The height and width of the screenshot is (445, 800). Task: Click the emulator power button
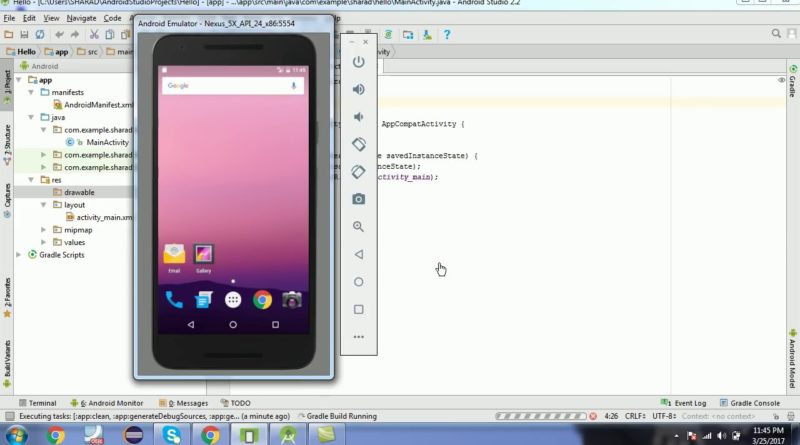point(359,62)
